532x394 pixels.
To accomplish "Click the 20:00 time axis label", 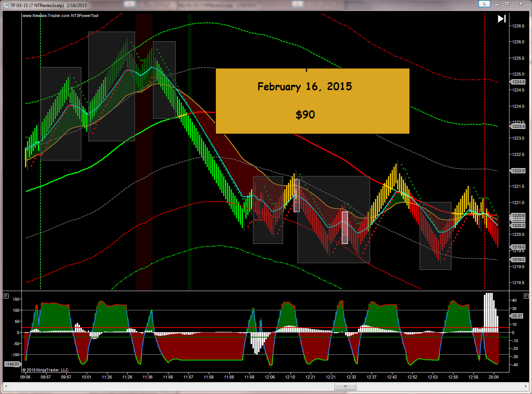I will click(x=493, y=377).
